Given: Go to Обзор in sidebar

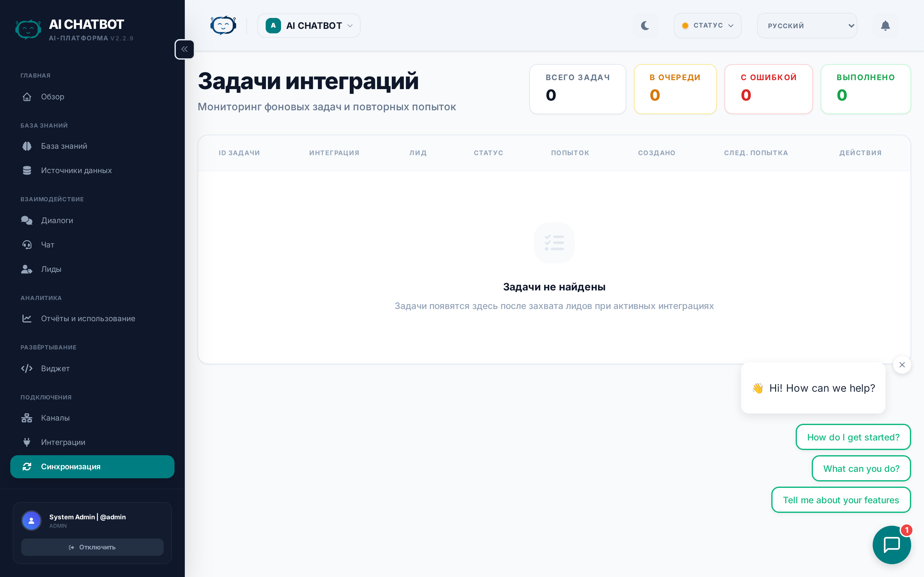Looking at the screenshot, I should (53, 96).
